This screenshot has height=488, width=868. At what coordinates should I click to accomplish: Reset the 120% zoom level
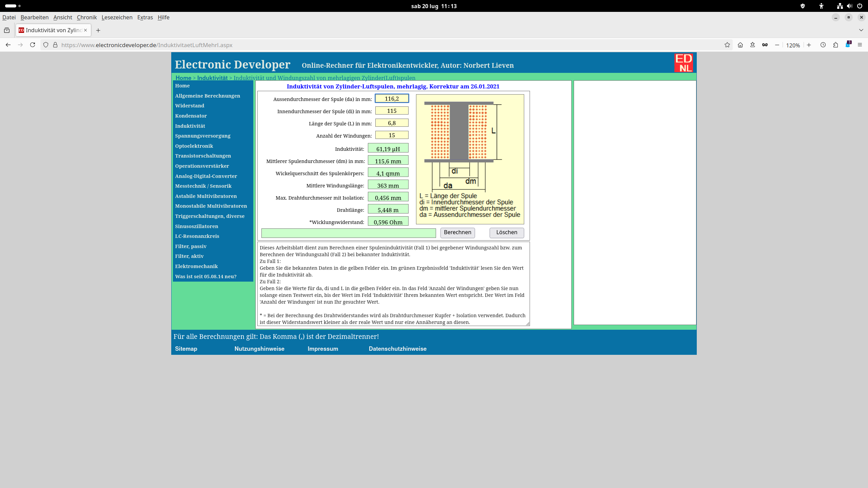(x=793, y=45)
